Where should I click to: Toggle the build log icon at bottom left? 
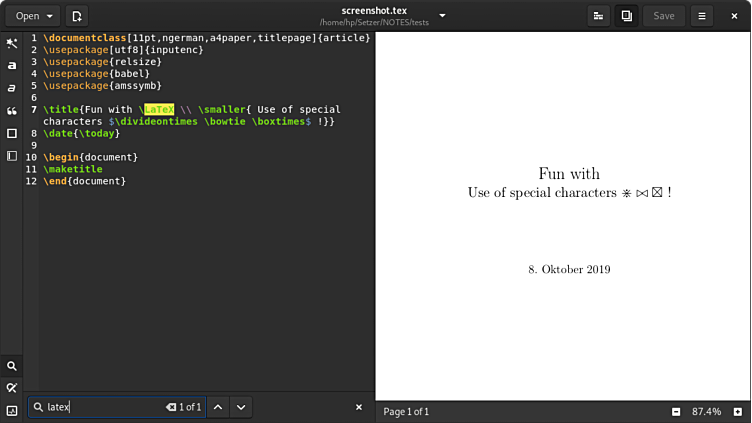point(12,410)
